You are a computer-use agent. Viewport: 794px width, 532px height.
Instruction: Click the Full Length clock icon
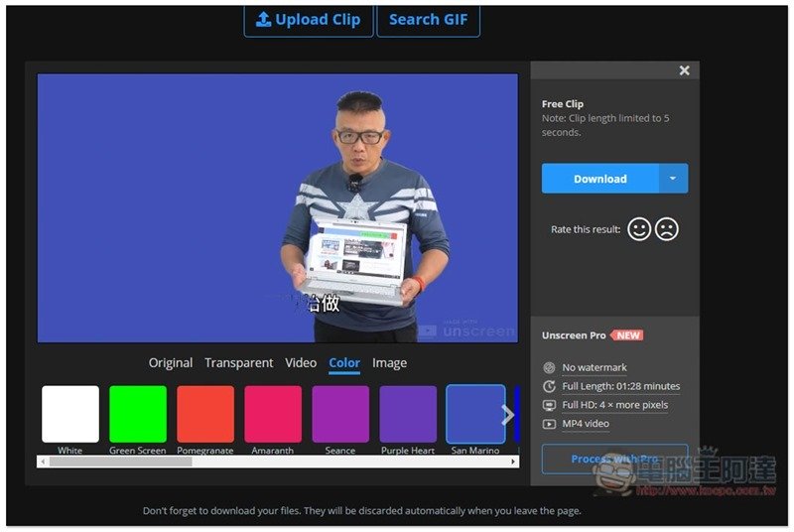550,386
